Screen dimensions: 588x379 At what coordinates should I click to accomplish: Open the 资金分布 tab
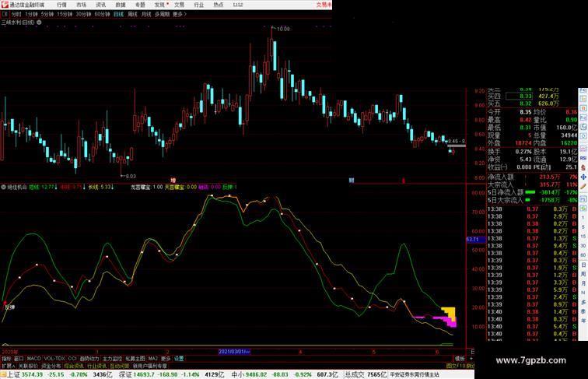(x=51, y=366)
